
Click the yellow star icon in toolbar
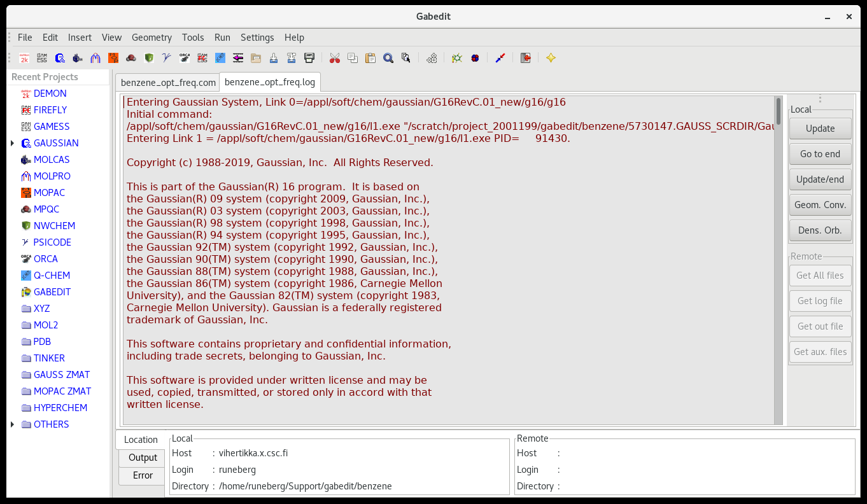click(x=551, y=58)
